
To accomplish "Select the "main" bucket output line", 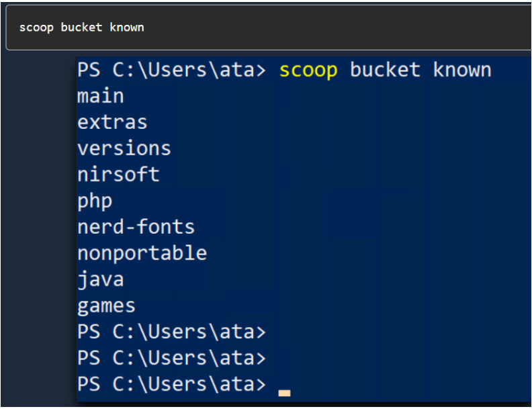I will click(x=101, y=96).
